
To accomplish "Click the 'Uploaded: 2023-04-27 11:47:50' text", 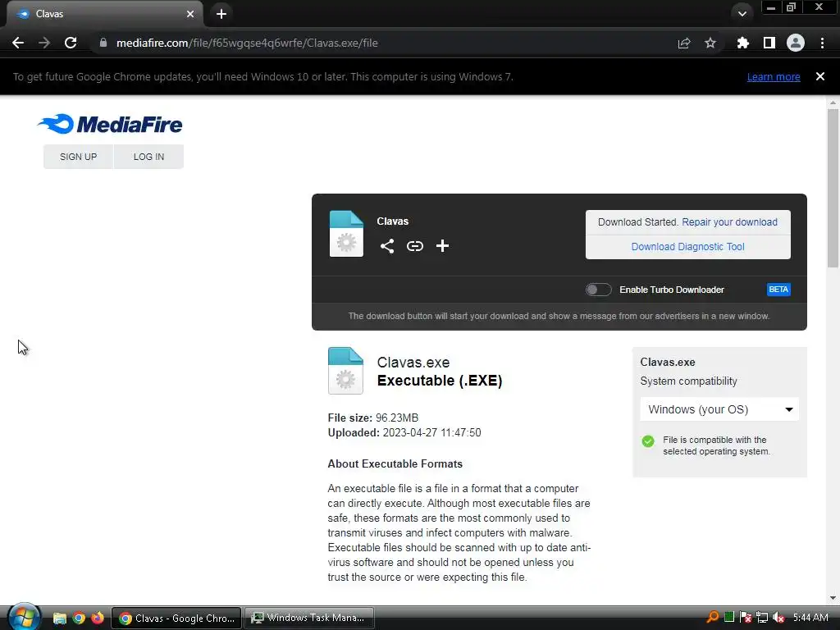I will (x=404, y=433).
